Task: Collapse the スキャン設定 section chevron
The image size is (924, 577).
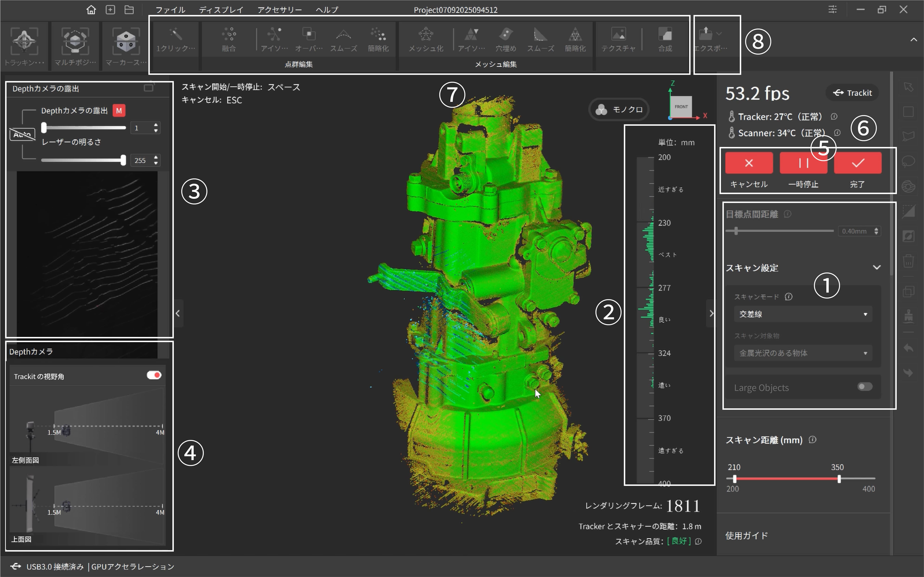Action: coord(877,268)
